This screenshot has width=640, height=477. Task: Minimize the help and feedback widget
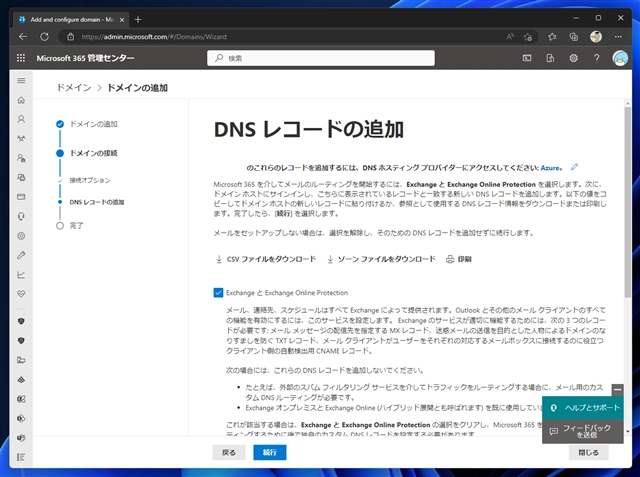coord(618,389)
